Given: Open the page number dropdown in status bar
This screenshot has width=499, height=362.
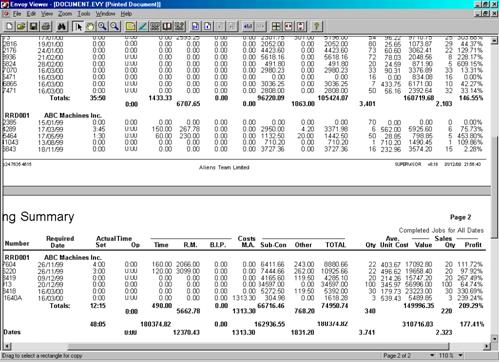Looking at the screenshot, I should point(432,355).
